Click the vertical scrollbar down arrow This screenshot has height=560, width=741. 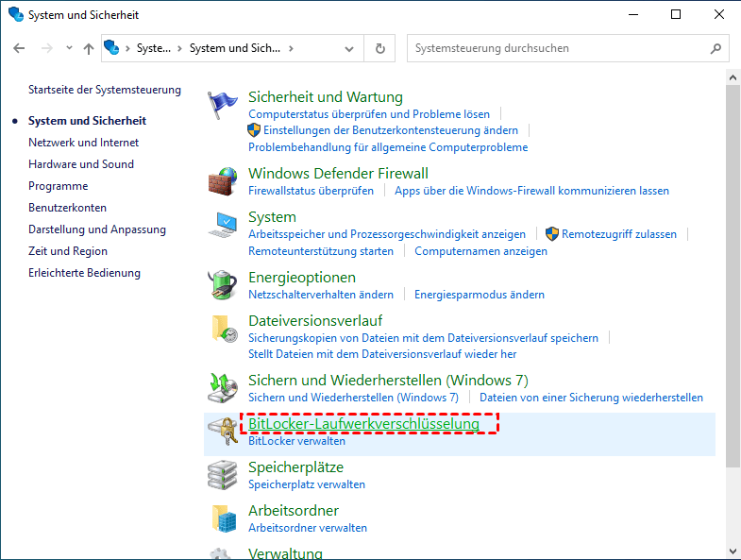[x=733, y=552]
